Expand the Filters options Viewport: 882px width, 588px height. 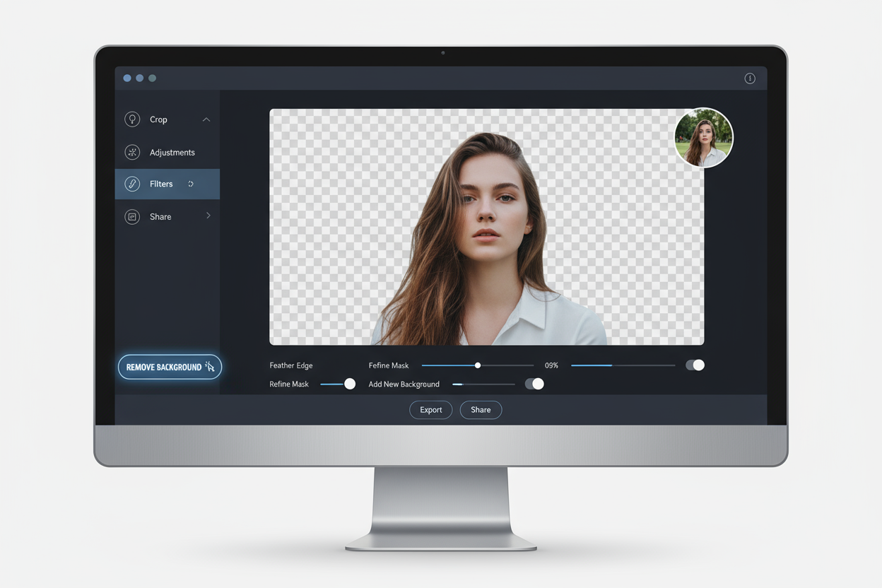161,184
